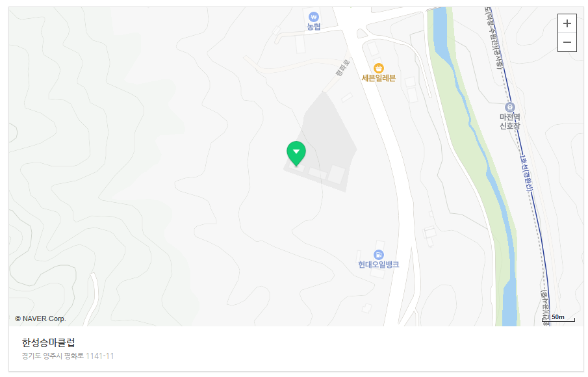Select the 1호선(경원선) railway line label
Viewport: 588px width, 377px height.
pyautogui.click(x=526, y=173)
